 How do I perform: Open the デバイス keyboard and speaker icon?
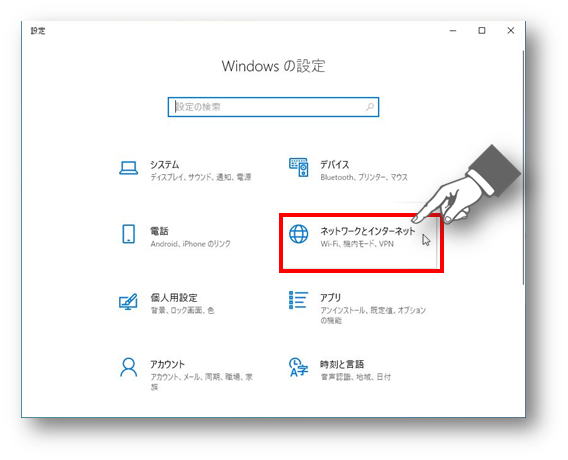click(298, 167)
